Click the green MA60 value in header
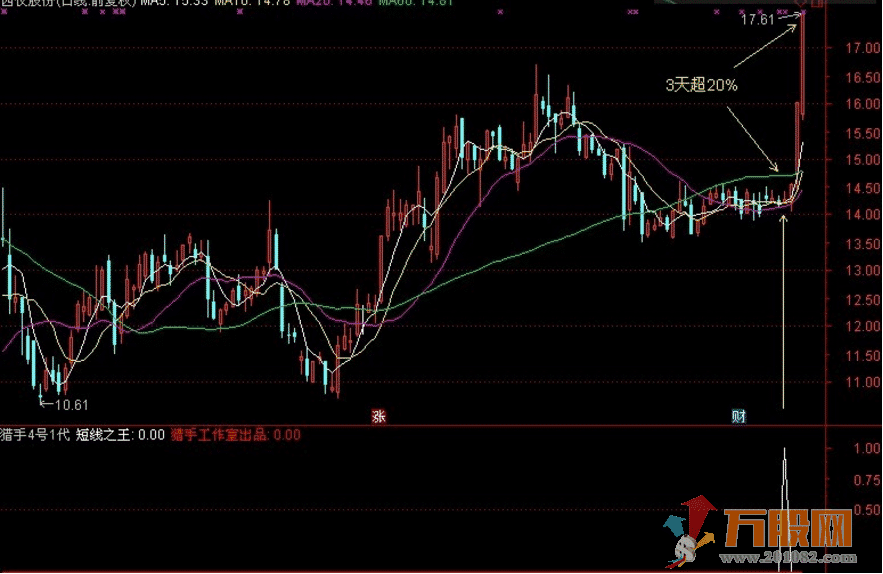This screenshot has width=883, height=574. point(416,2)
